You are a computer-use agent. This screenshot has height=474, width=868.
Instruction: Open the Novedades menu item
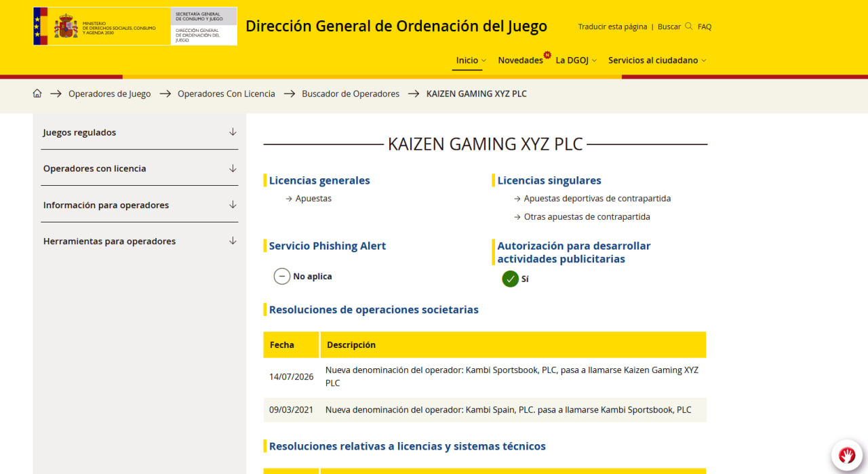point(520,60)
